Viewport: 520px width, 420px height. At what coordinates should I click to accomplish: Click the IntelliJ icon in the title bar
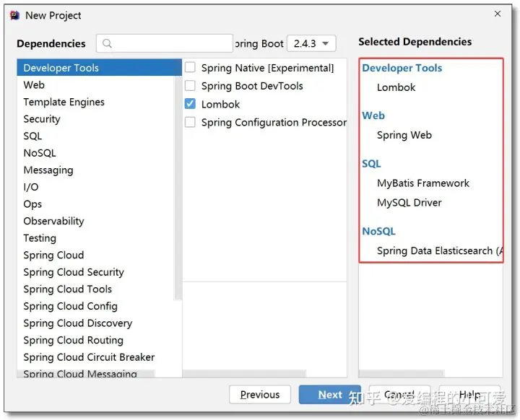[14, 15]
